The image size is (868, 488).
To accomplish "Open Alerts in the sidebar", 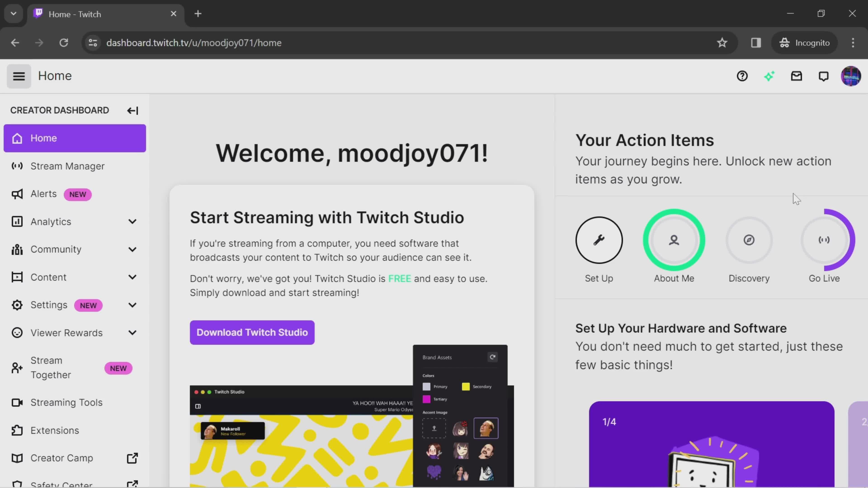I will 75,194.
